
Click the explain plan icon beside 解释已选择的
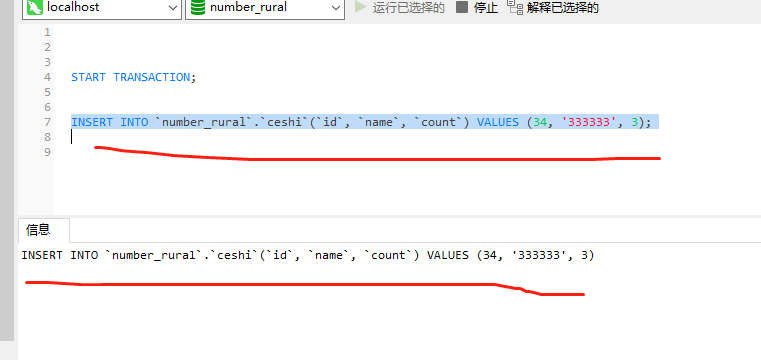(x=515, y=7)
